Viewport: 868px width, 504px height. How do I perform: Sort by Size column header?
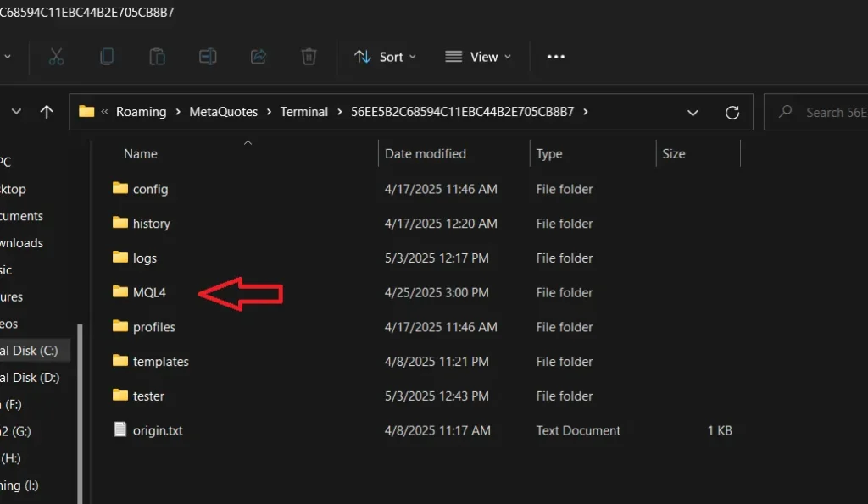[x=674, y=154]
